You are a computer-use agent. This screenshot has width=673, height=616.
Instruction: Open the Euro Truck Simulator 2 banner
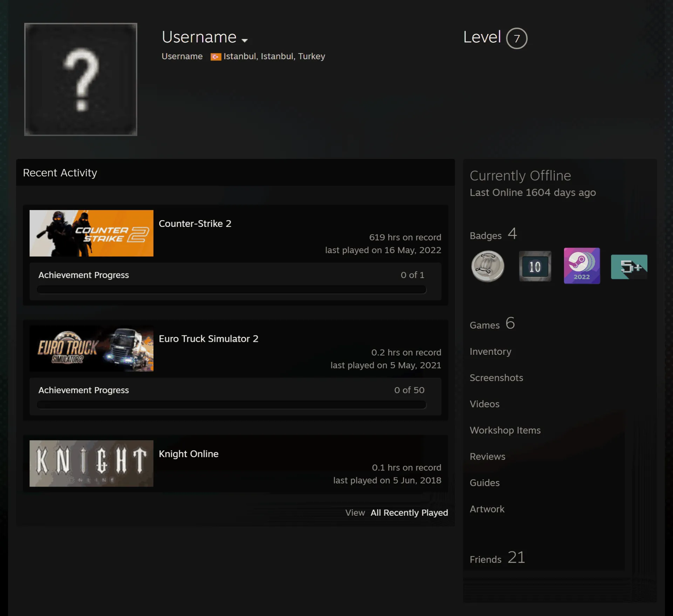[x=91, y=348]
